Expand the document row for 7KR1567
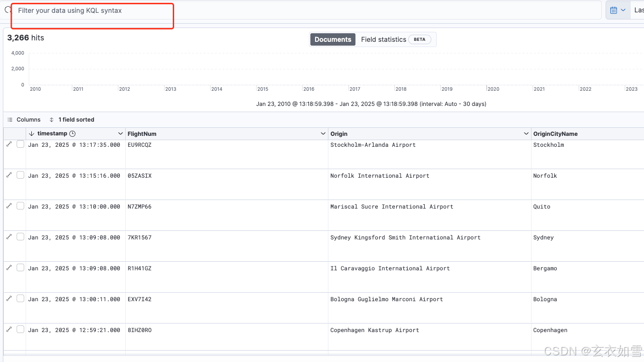 point(9,237)
